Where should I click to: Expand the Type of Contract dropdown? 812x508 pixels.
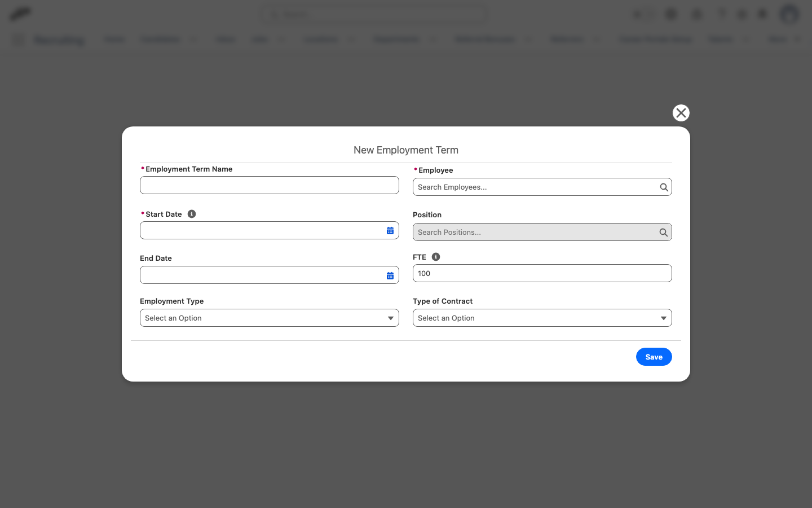coord(542,318)
